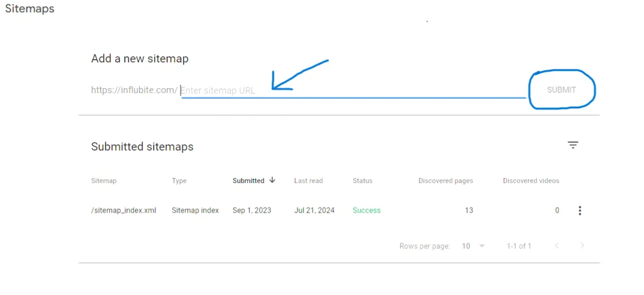Click the https://influbite.com/ URL prefix

135,90
